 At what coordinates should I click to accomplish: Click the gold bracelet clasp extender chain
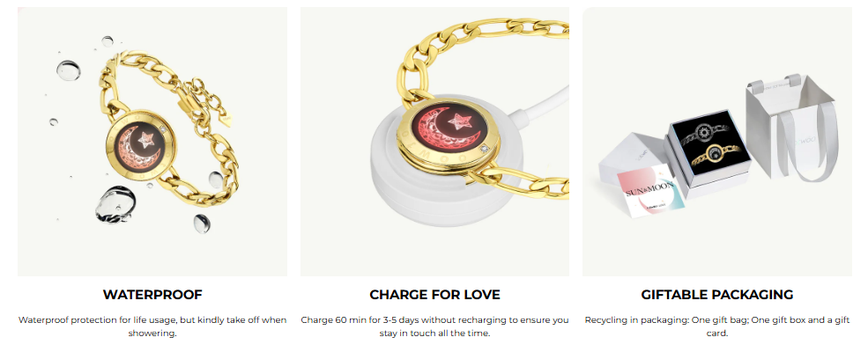tap(206, 102)
